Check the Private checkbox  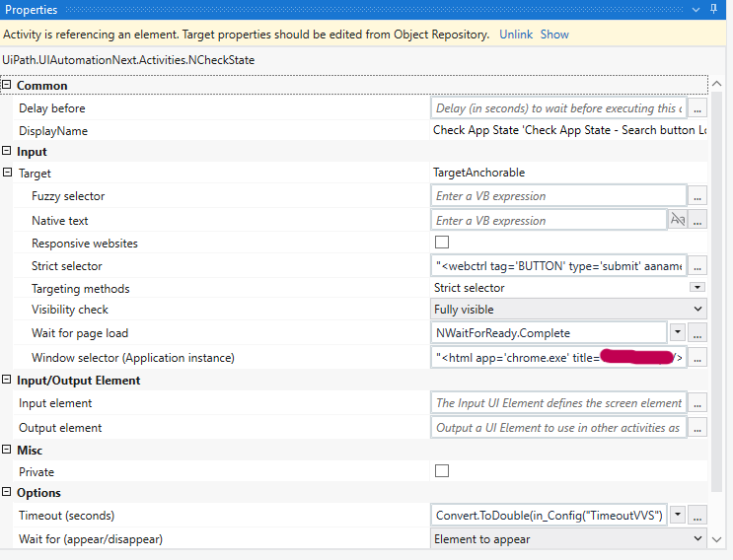[x=442, y=471]
